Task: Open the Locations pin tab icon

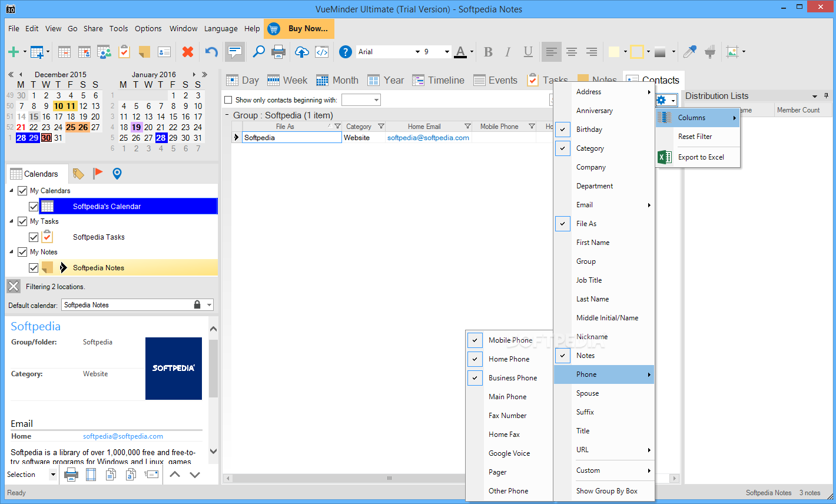Action: 117,173
